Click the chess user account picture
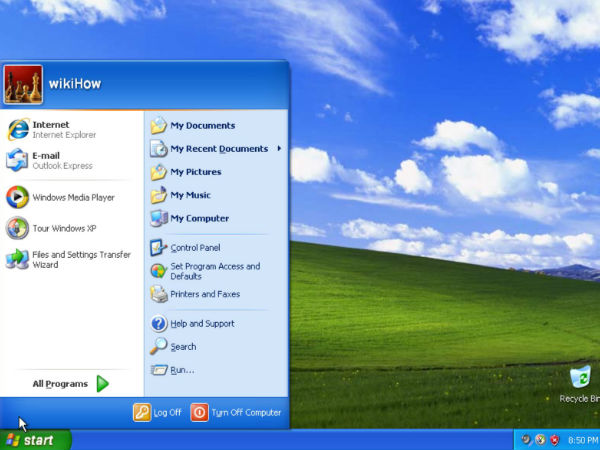The height and width of the screenshot is (450, 600). tap(23, 84)
